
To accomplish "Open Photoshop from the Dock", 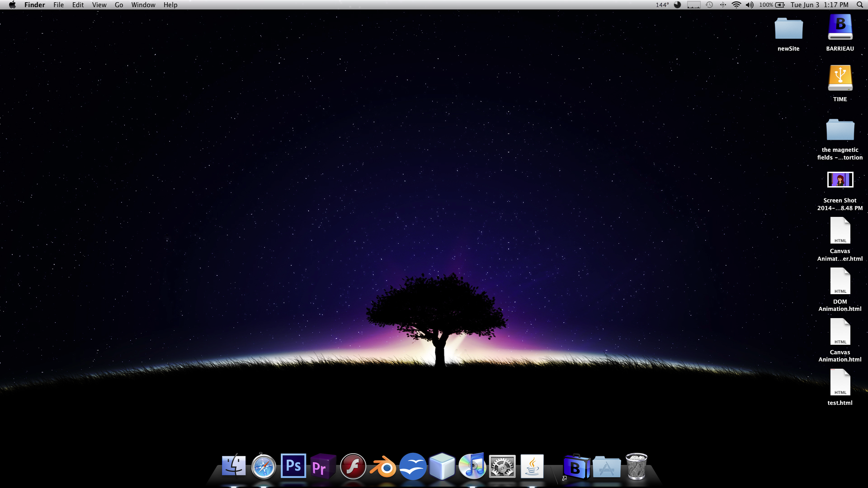I will (x=293, y=466).
